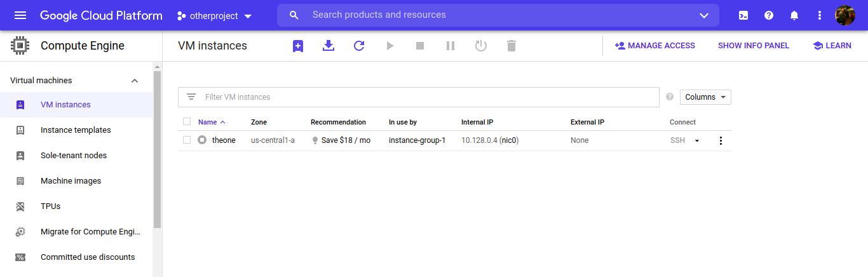This screenshot has width=868, height=277.
Task: Open the notifications bell
Action: 794,15
